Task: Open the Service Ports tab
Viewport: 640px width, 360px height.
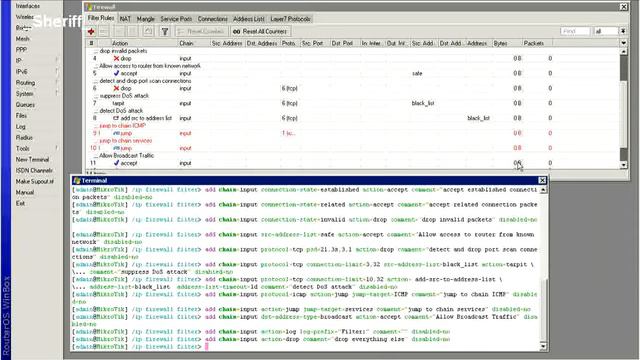Action: [x=176, y=19]
